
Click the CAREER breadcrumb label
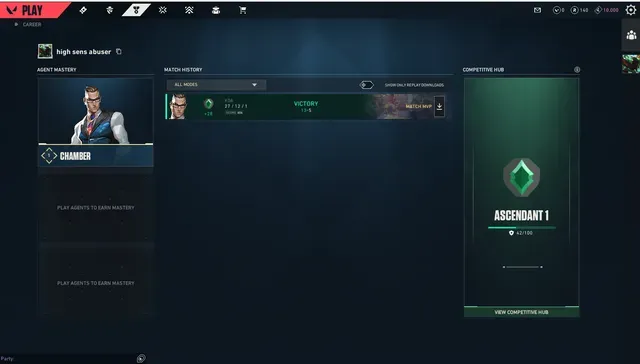[32, 24]
